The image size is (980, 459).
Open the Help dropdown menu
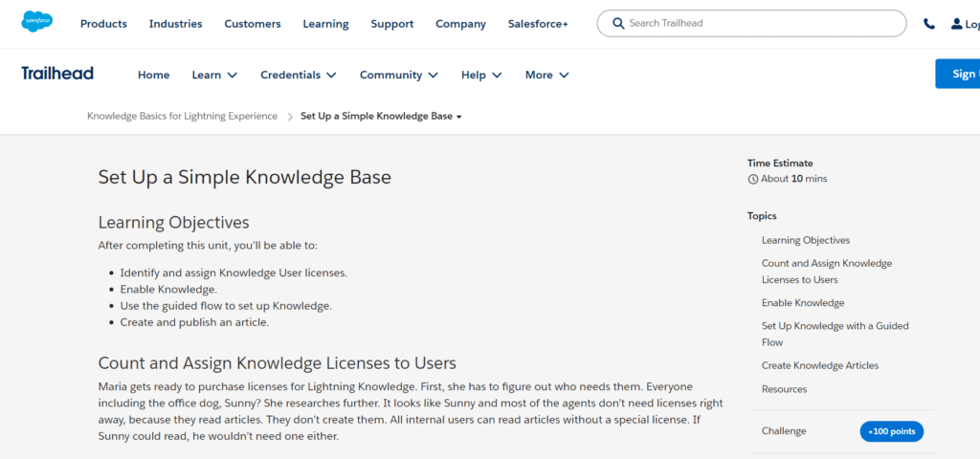point(482,75)
